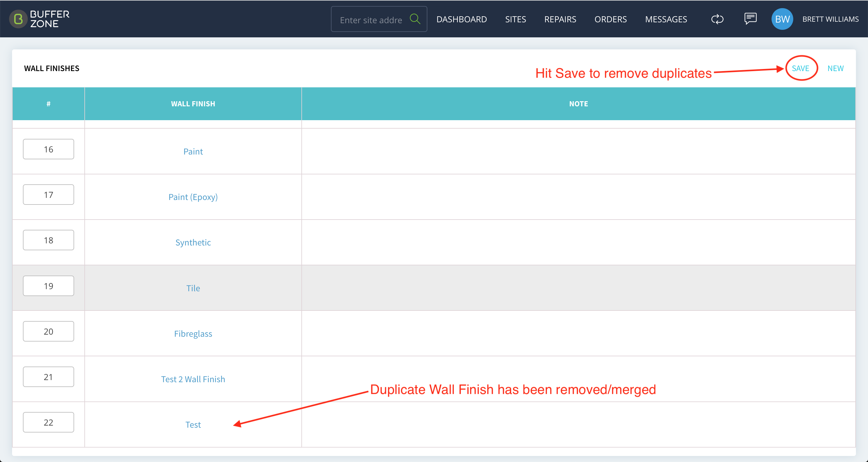This screenshot has height=462, width=868.
Task: Open the Test wall finish link
Action: [x=193, y=425]
